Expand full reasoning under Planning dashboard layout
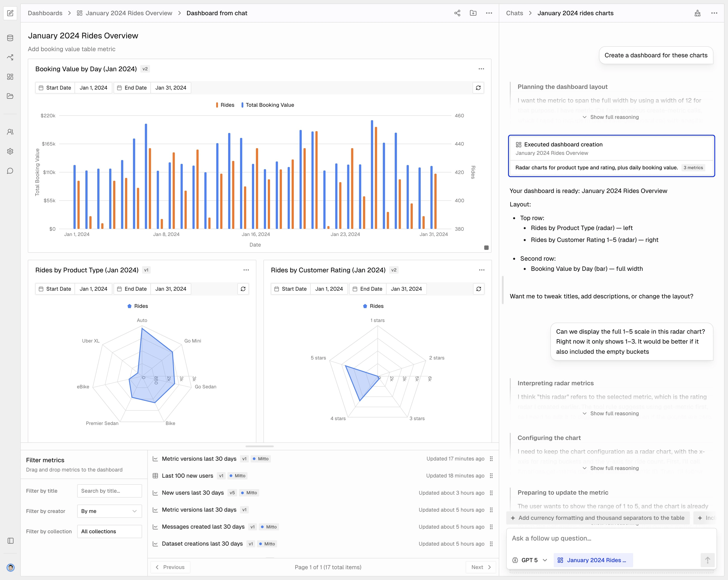Image resolution: width=728 pixels, height=580 pixels. pos(611,117)
